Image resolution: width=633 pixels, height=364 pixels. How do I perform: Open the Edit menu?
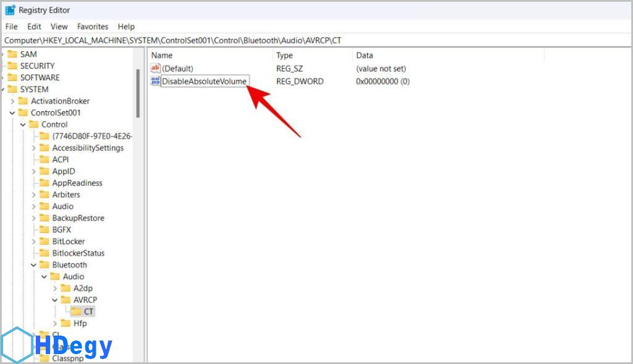click(34, 27)
